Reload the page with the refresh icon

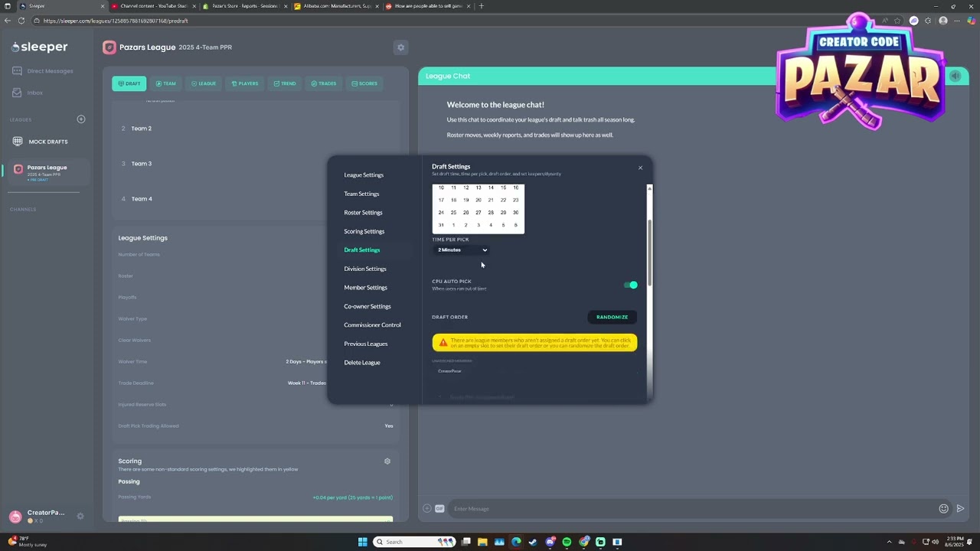point(21,21)
